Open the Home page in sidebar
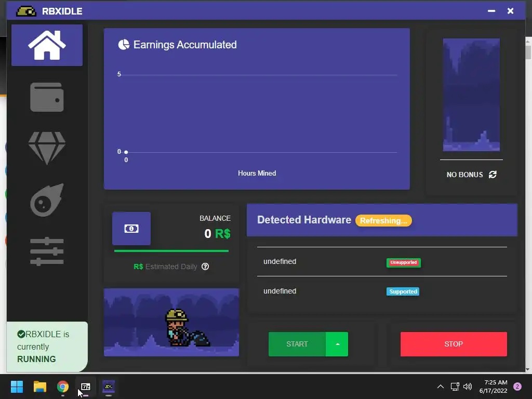The image size is (532, 399). [x=47, y=45]
